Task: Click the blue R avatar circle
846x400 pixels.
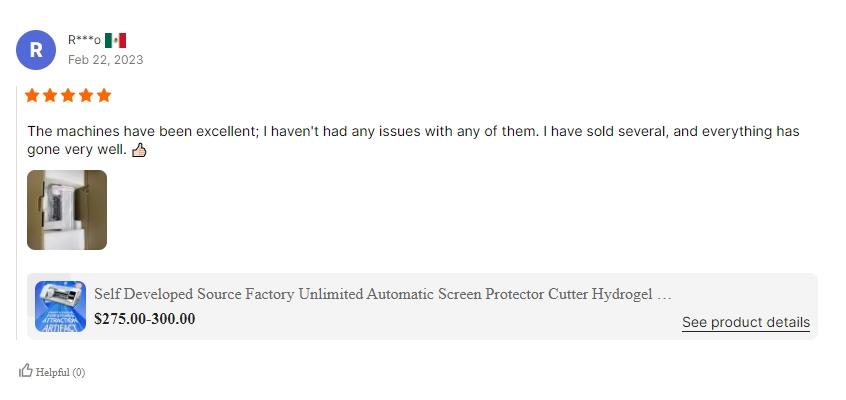Action: (36, 50)
